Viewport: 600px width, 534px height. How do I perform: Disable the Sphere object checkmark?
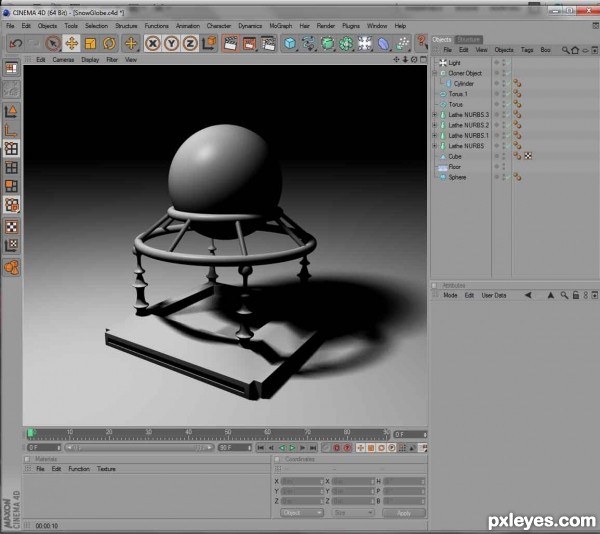point(509,177)
